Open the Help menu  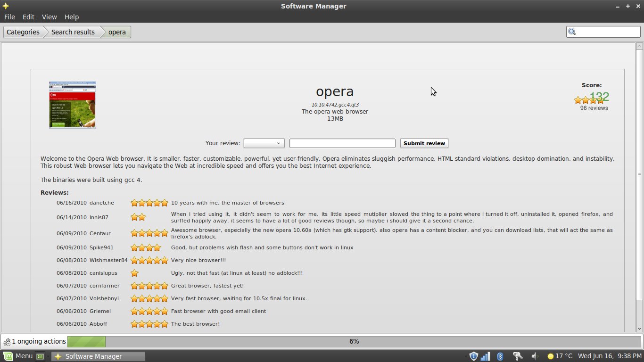click(72, 17)
